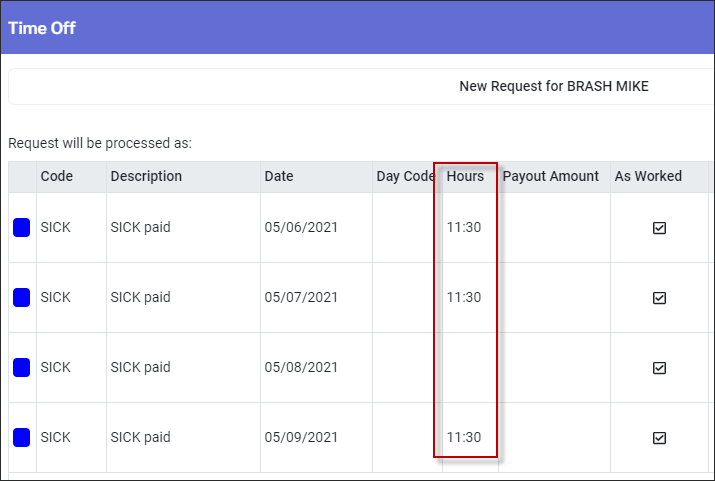This screenshot has height=481, width=715.
Task: Select the empty Hours cell for 05/08/2021
Action: pyautogui.click(x=470, y=367)
